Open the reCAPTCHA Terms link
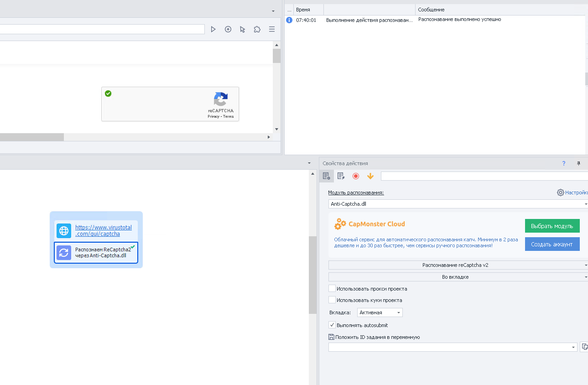This screenshot has height=385, width=588. point(228,117)
